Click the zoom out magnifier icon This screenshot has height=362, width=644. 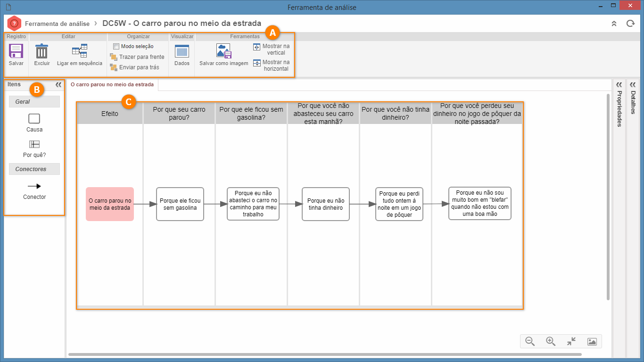point(530,341)
